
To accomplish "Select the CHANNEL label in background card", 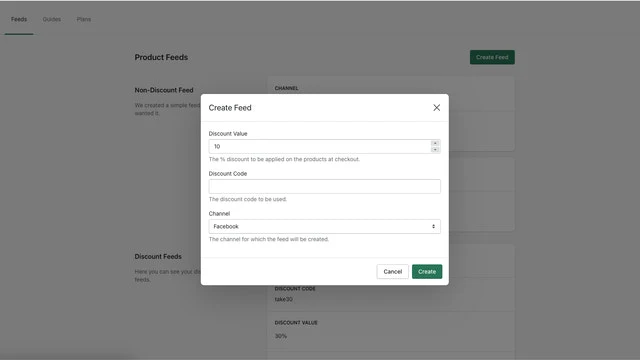I will [x=287, y=88].
